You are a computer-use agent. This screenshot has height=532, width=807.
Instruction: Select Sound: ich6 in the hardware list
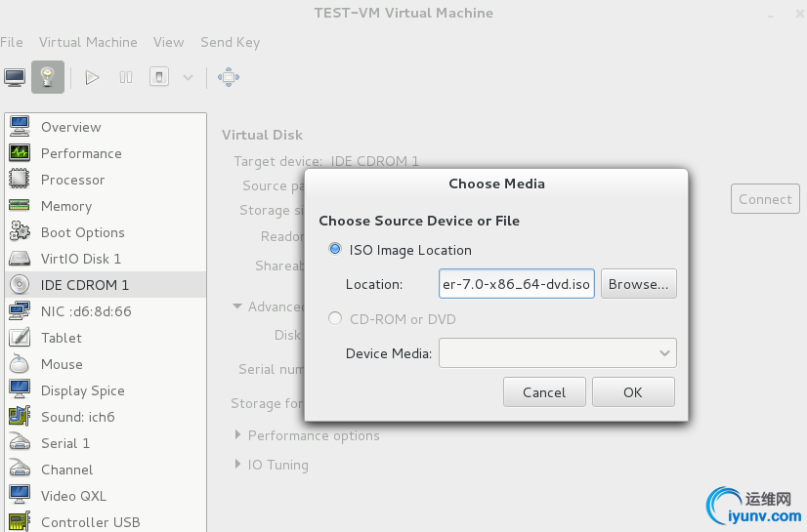click(x=77, y=417)
